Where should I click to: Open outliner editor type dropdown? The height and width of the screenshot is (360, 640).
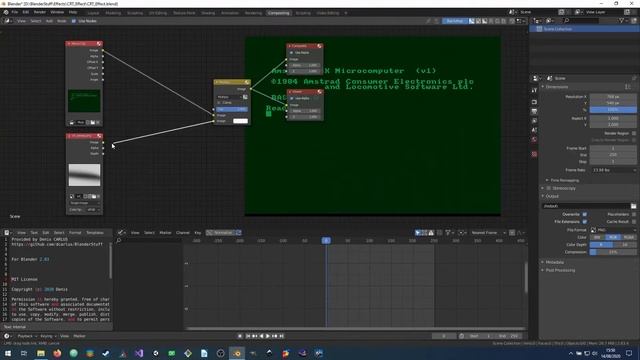coord(538,20)
